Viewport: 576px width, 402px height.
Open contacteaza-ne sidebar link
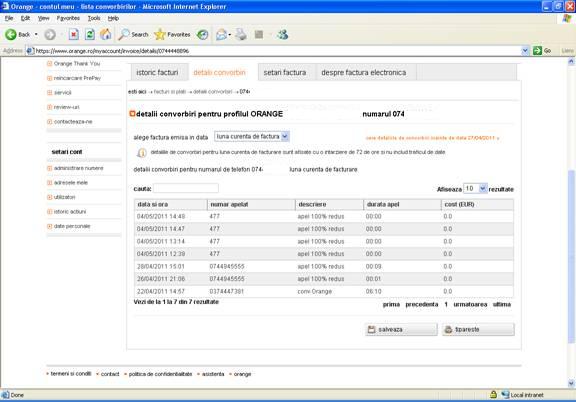pyautogui.click(x=73, y=122)
